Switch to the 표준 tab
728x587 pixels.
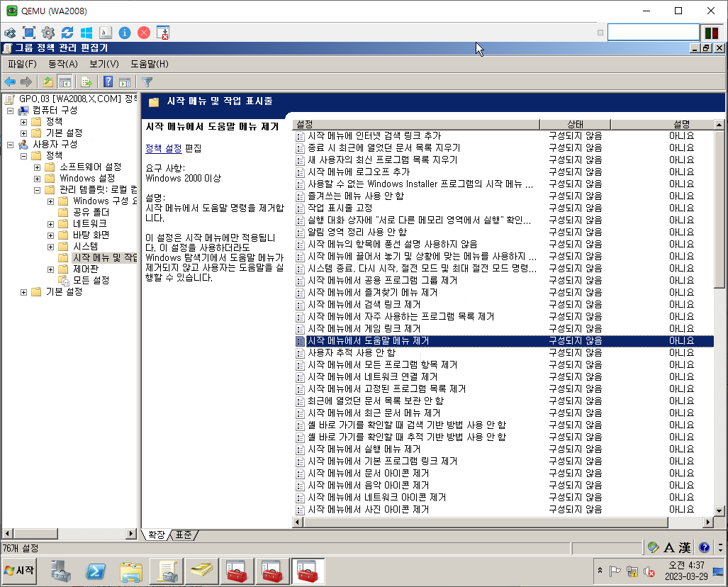pyautogui.click(x=184, y=535)
